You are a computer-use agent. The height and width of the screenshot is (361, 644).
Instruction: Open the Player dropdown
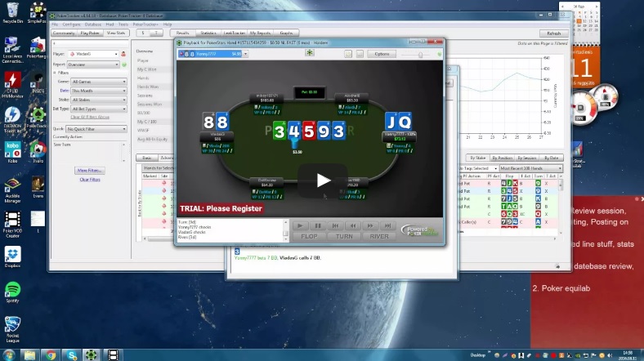(116, 54)
